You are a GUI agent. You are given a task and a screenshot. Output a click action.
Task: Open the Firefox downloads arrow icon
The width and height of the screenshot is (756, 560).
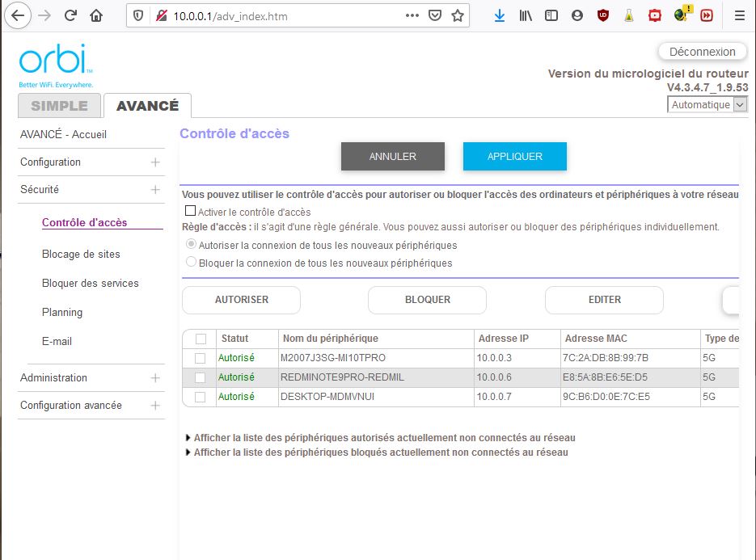coord(500,15)
